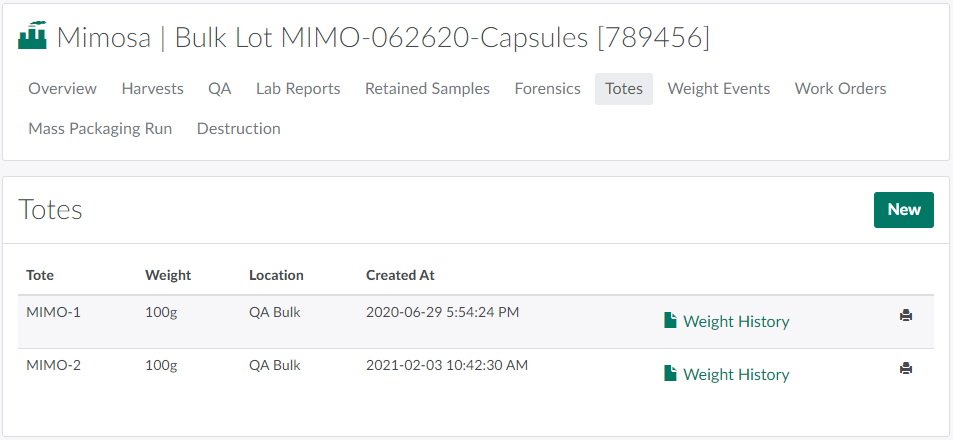Click document icon in MIMO-2 row
This screenshot has height=440, width=953.
670,374
